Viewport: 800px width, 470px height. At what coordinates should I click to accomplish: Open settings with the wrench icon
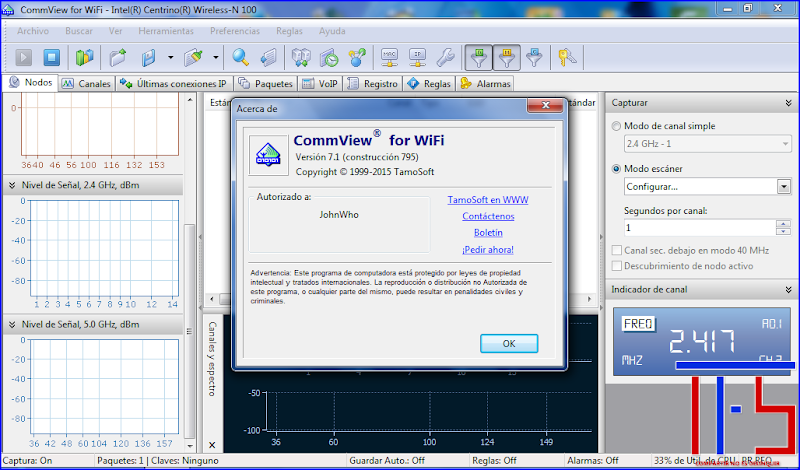pos(445,57)
